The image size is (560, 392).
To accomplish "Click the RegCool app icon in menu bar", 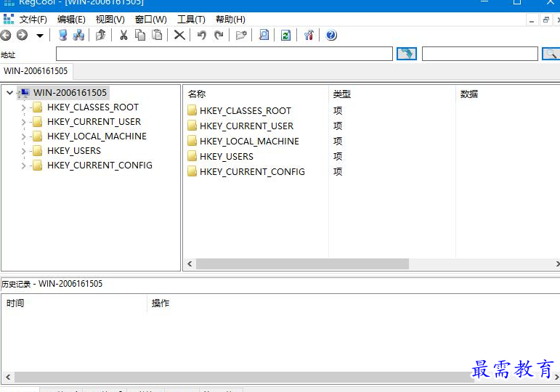I will (8, 20).
